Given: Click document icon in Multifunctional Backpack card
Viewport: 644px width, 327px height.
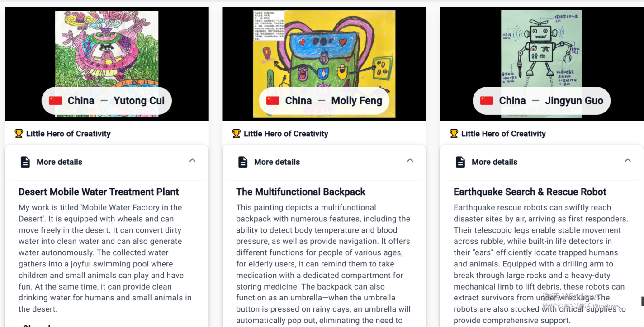Looking at the screenshot, I should (243, 162).
